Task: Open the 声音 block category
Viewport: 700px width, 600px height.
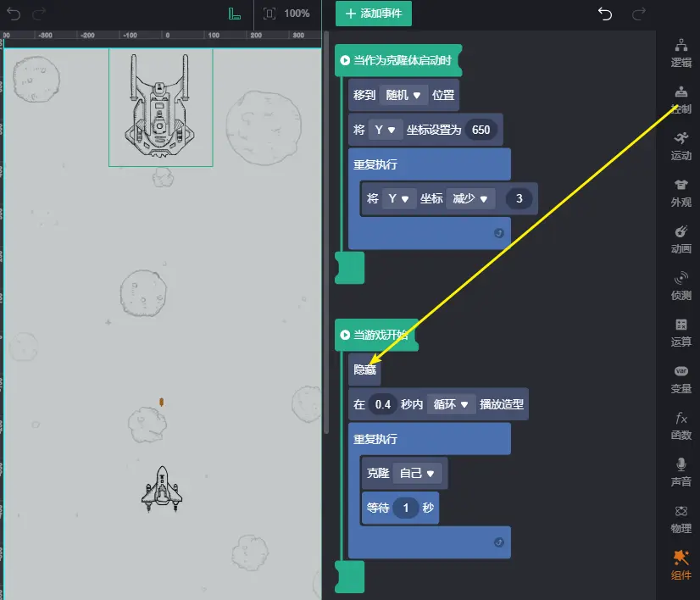Action: pos(681,473)
